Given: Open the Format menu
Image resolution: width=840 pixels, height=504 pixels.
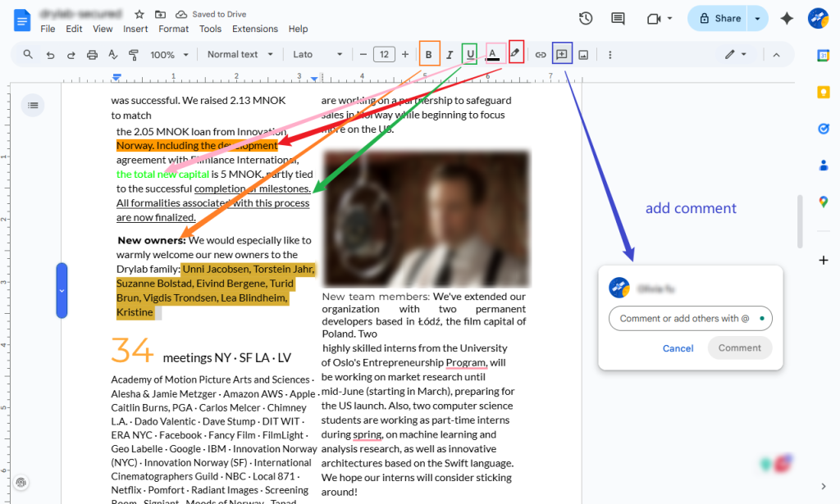Looking at the screenshot, I should coord(173,28).
